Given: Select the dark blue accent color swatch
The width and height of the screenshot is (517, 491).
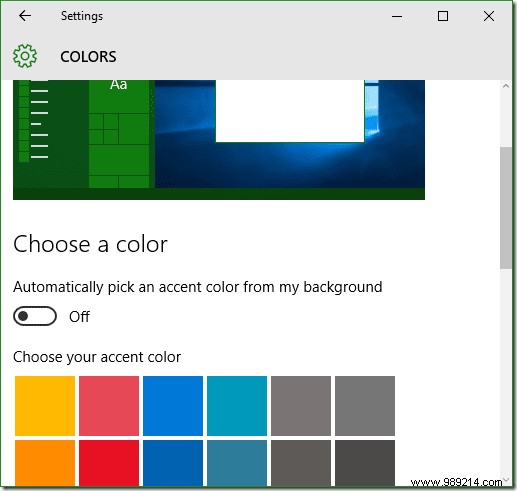Looking at the screenshot, I should point(173,463).
